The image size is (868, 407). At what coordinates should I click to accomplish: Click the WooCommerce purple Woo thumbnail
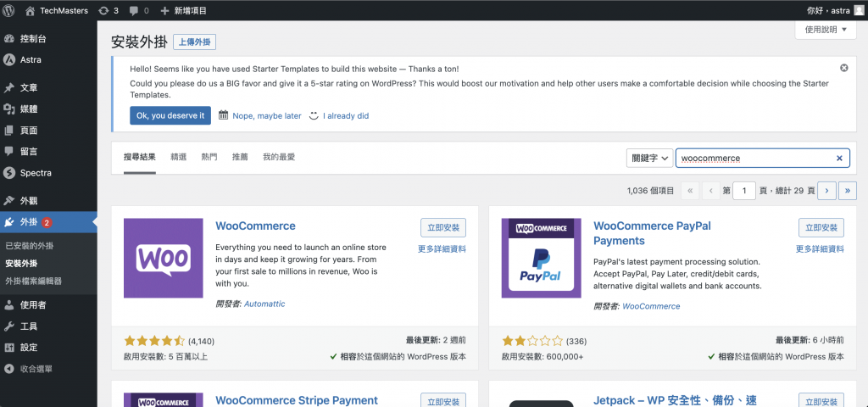pyautogui.click(x=164, y=258)
